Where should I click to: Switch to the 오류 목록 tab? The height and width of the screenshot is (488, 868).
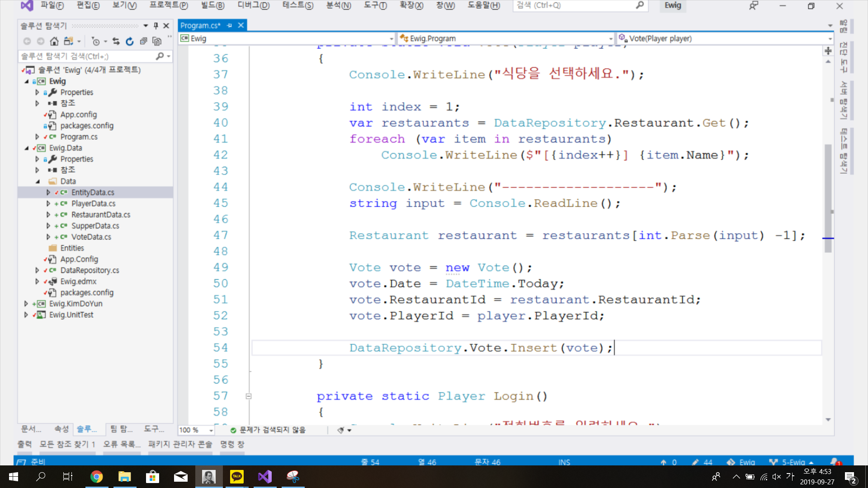(x=122, y=444)
